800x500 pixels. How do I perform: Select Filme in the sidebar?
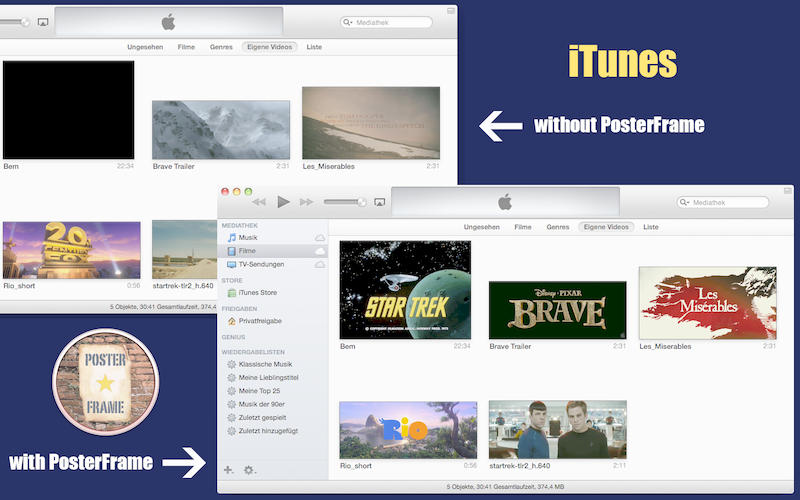247,251
